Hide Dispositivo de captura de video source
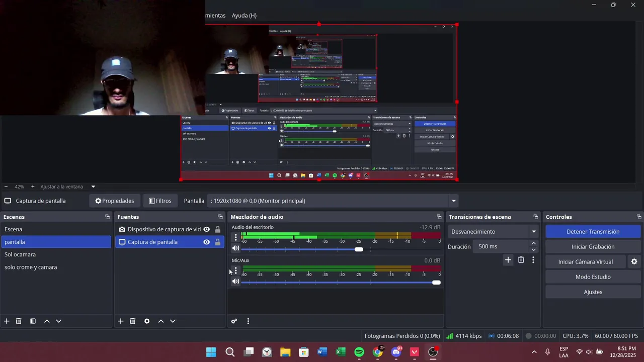 point(206,229)
